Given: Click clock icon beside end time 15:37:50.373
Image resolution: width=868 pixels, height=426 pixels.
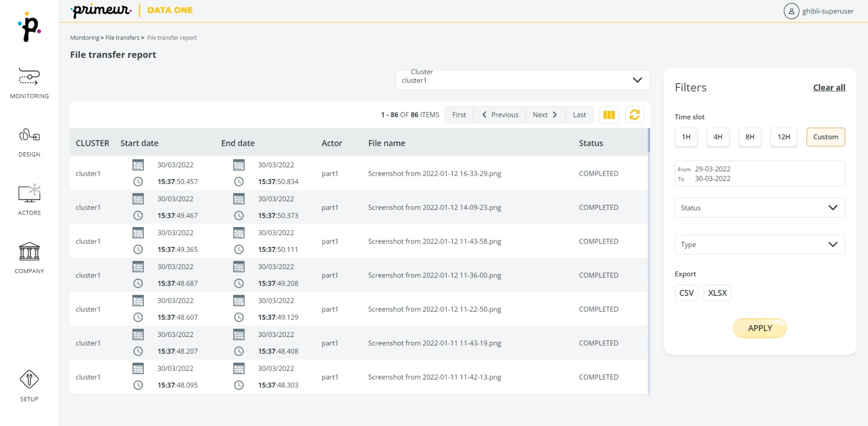Looking at the screenshot, I should coord(239,215).
